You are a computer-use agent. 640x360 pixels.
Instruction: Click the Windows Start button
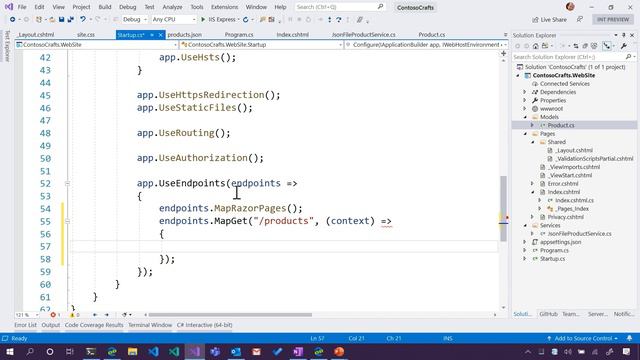tap(9, 351)
